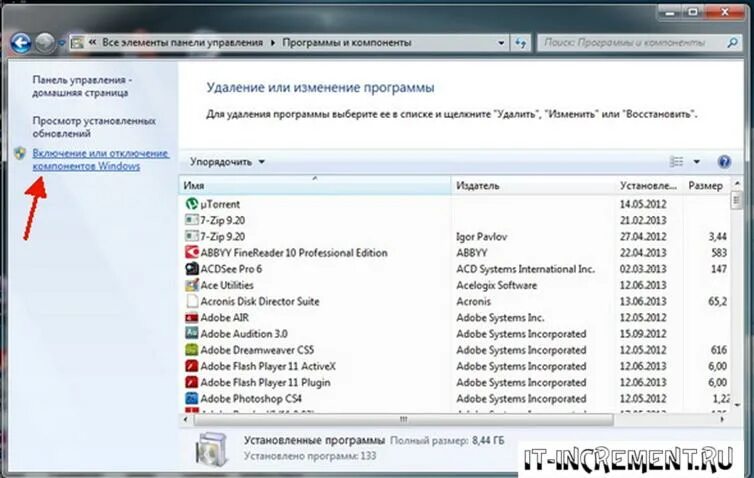Click install date 15.09.2012
Viewport: 754px width, 478px height.
(x=643, y=334)
